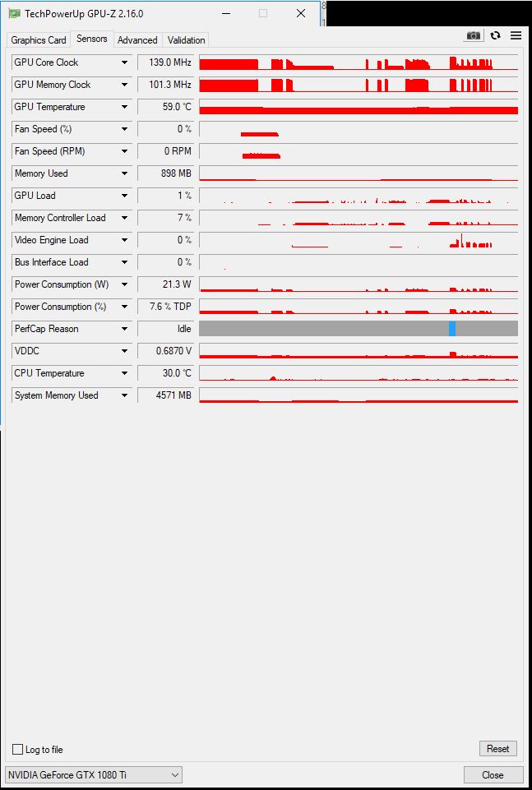Open the GPU Temperature dropdown arrow

[124, 107]
